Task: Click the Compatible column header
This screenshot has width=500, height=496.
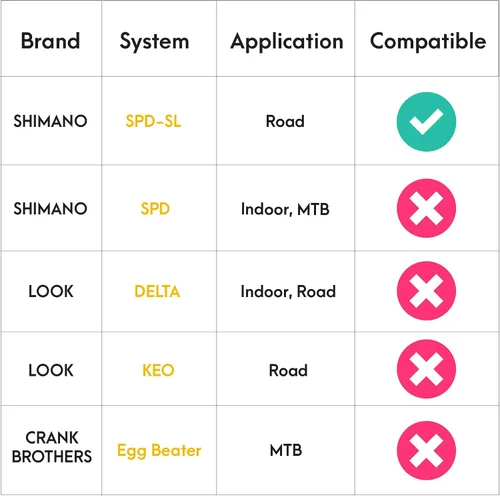Action: point(428,42)
